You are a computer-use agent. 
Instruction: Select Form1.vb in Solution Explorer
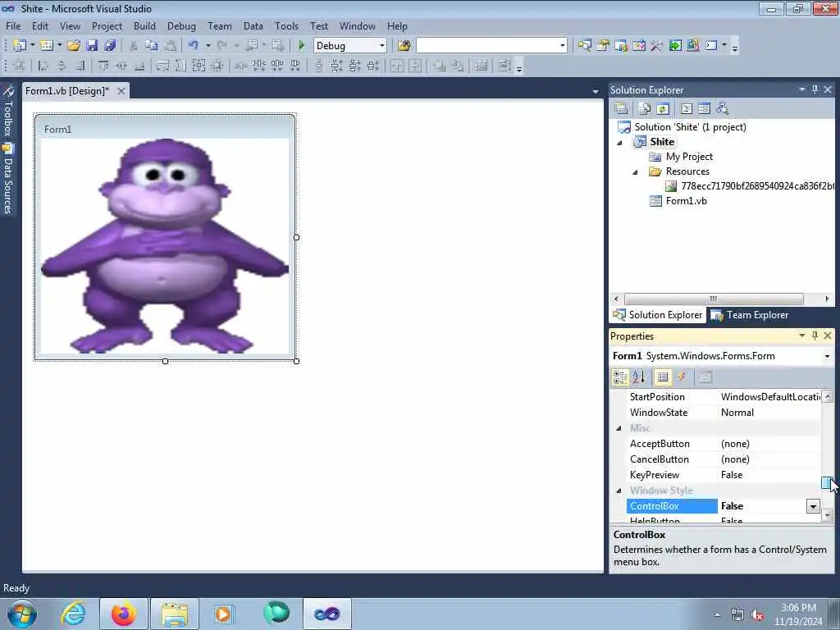tap(686, 201)
